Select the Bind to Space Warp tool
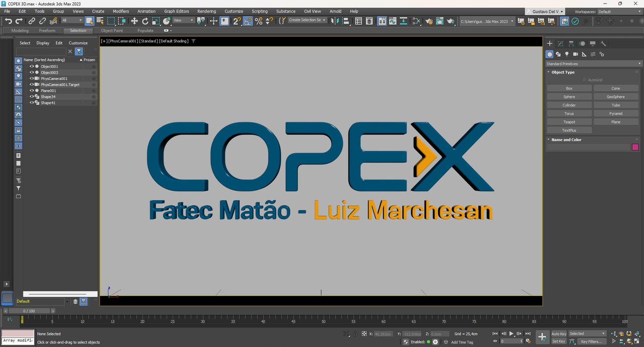Screen dimensions: 644x347 [53, 21]
